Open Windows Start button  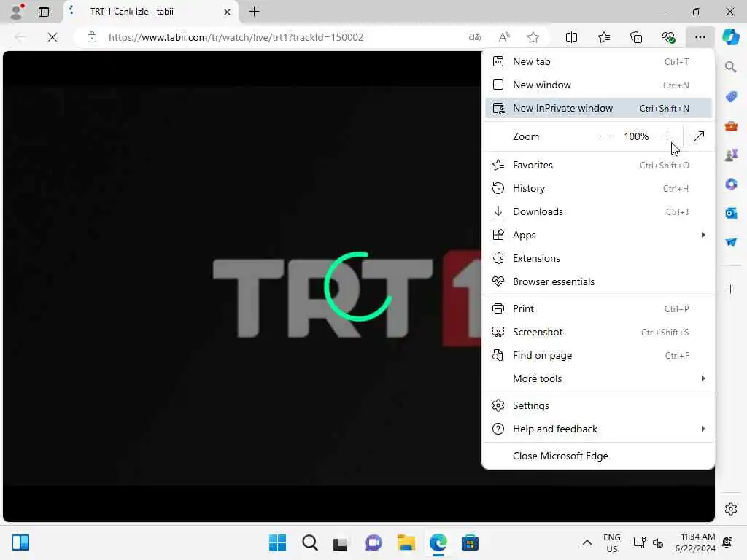tap(277, 542)
